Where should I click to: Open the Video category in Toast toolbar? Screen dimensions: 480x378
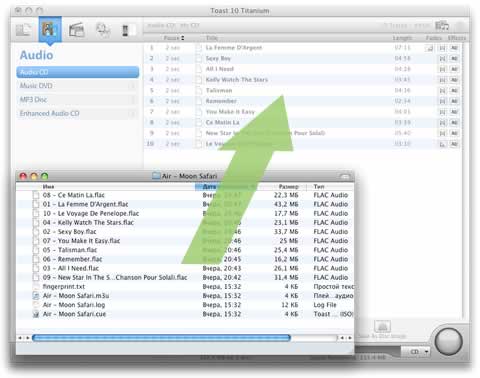(77, 30)
